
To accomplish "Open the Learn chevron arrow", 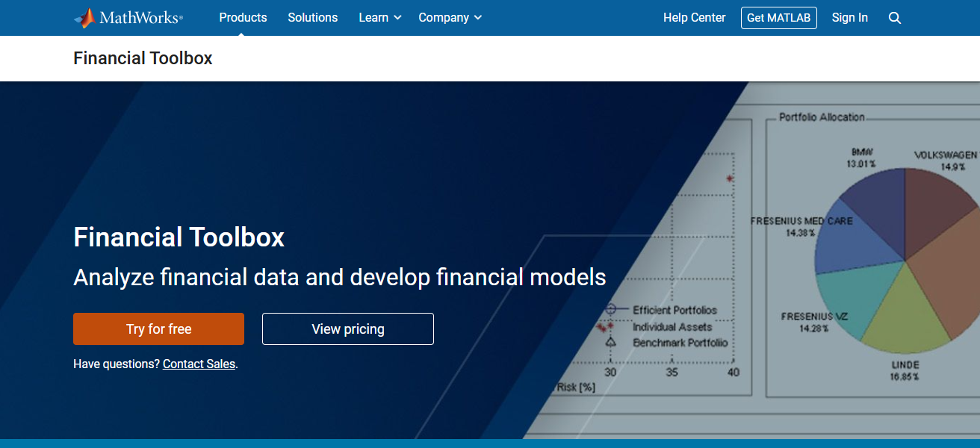I will pyautogui.click(x=396, y=18).
